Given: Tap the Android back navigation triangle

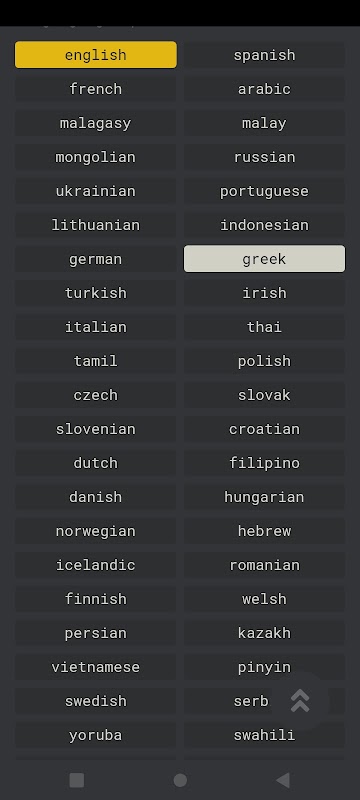Looking at the screenshot, I should (283, 780).
